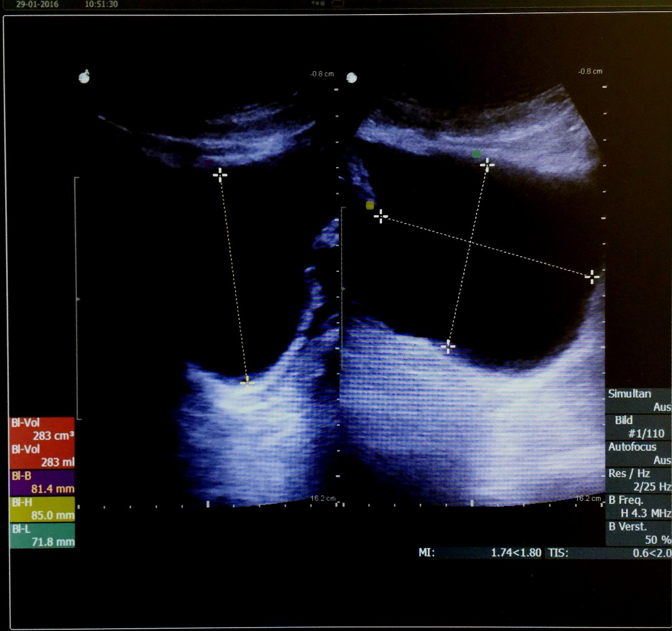The height and width of the screenshot is (631, 672).
Task: Select the far-right caliper of horizontal measurement
Action: (592, 276)
